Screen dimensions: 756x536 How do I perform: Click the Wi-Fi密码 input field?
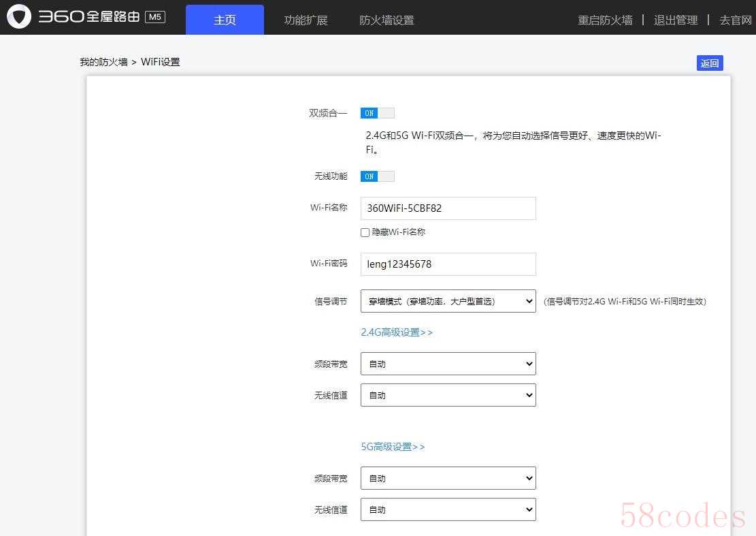point(448,264)
